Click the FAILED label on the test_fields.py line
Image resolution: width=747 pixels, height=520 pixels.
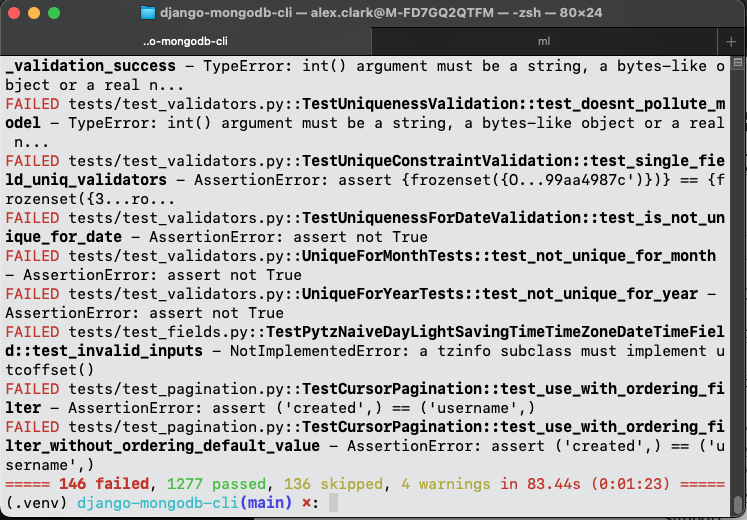tap(32, 332)
